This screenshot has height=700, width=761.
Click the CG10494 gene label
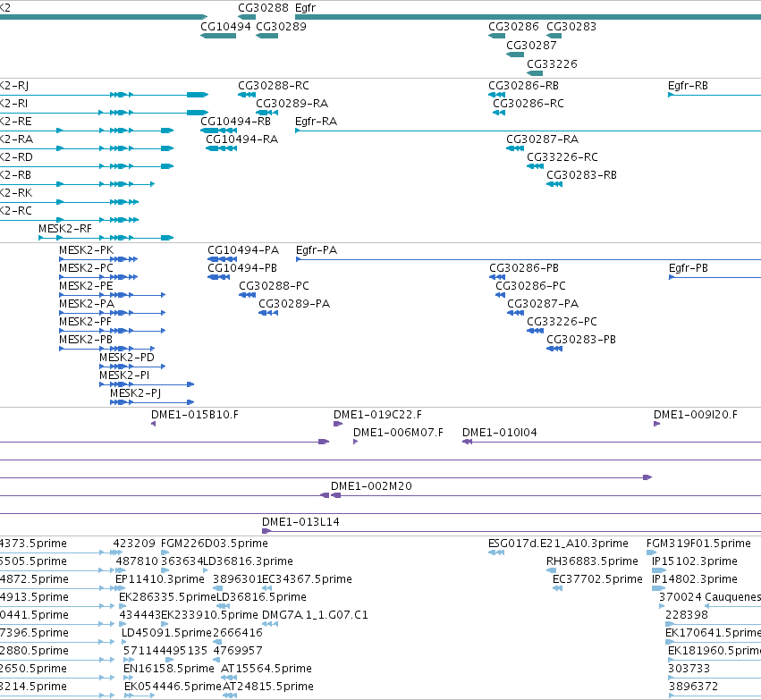[x=225, y=26]
